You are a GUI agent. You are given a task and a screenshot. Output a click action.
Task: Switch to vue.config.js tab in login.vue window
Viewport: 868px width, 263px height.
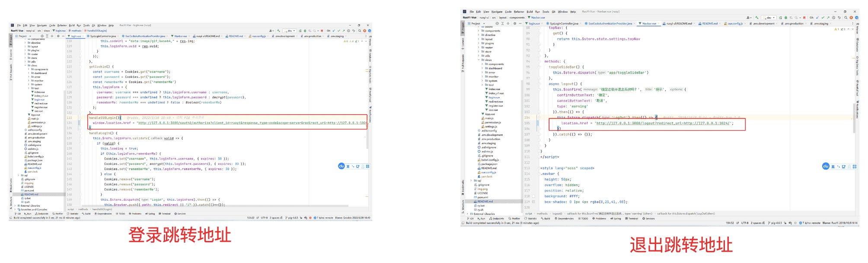tap(259, 36)
